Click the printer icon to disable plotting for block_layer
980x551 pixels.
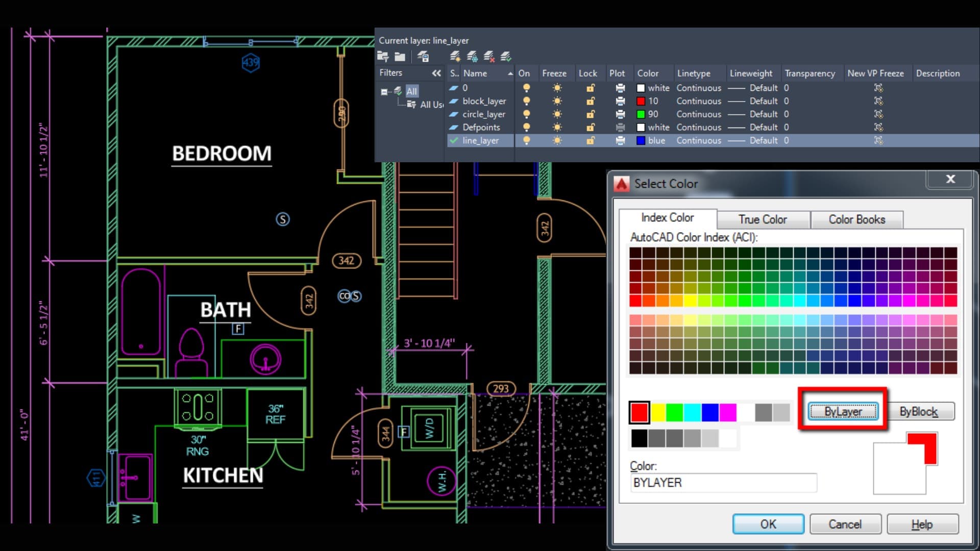621,101
